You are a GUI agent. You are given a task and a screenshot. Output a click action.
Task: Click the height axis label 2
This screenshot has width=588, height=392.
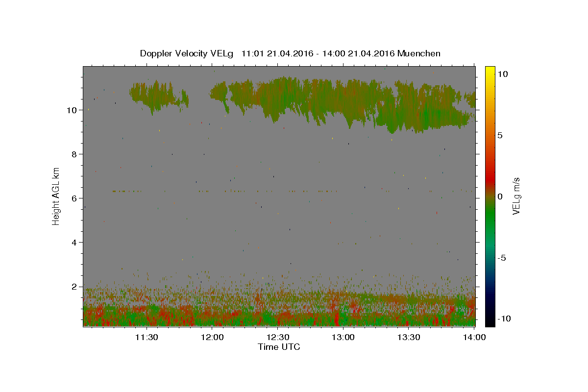[74, 287]
